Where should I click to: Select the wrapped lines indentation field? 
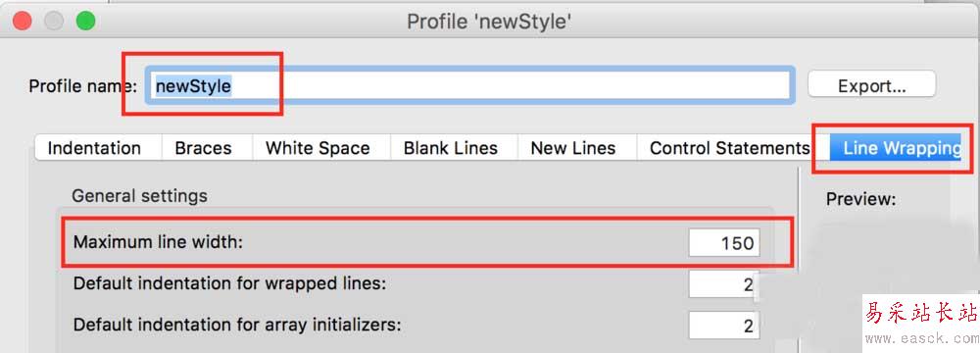click(x=724, y=284)
